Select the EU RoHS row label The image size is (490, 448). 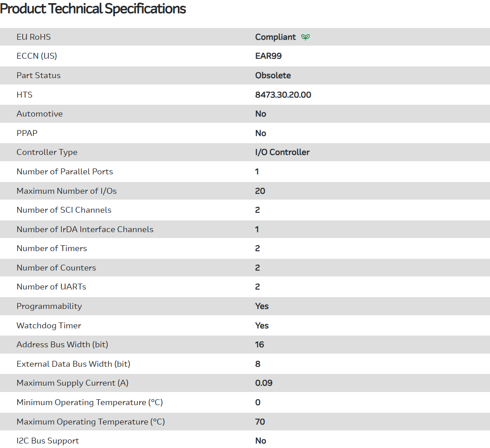click(x=33, y=37)
